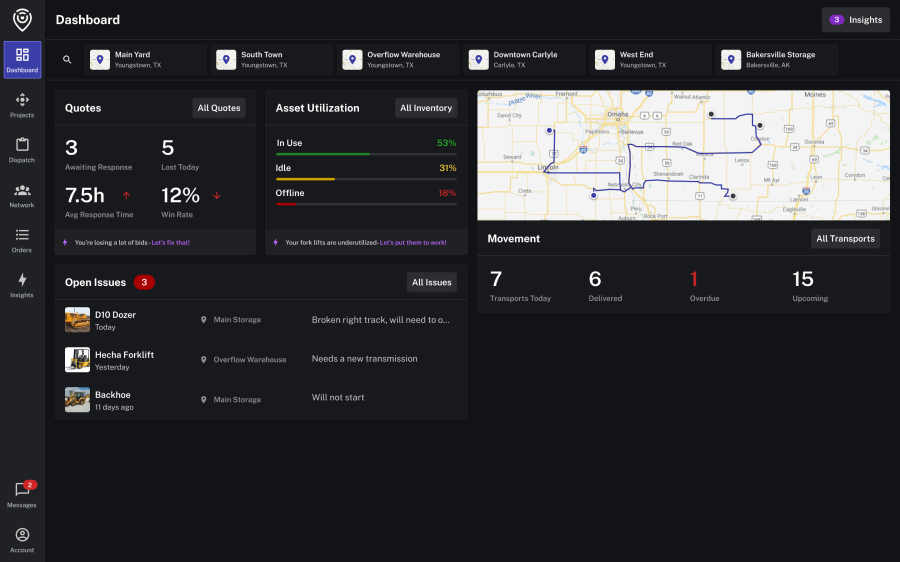
Task: Open Messages with 2 unread
Action: tap(22, 494)
